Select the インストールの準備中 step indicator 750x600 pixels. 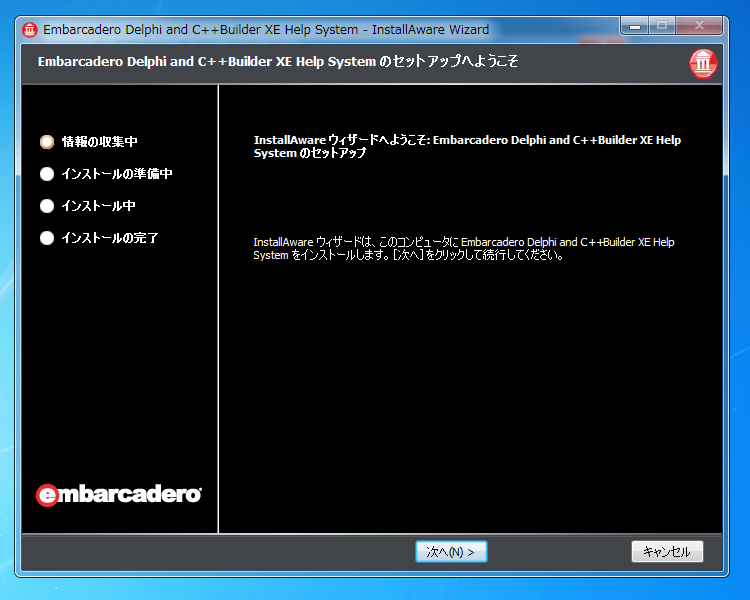click(47, 174)
